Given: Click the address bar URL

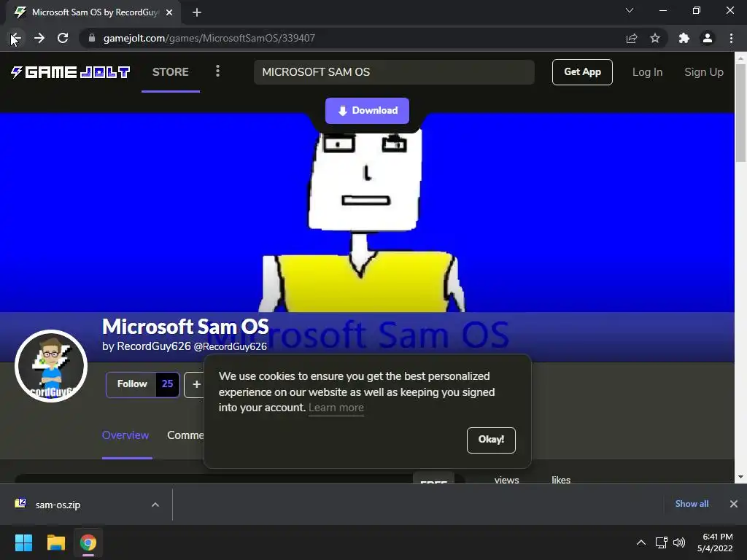Looking at the screenshot, I should coord(209,38).
